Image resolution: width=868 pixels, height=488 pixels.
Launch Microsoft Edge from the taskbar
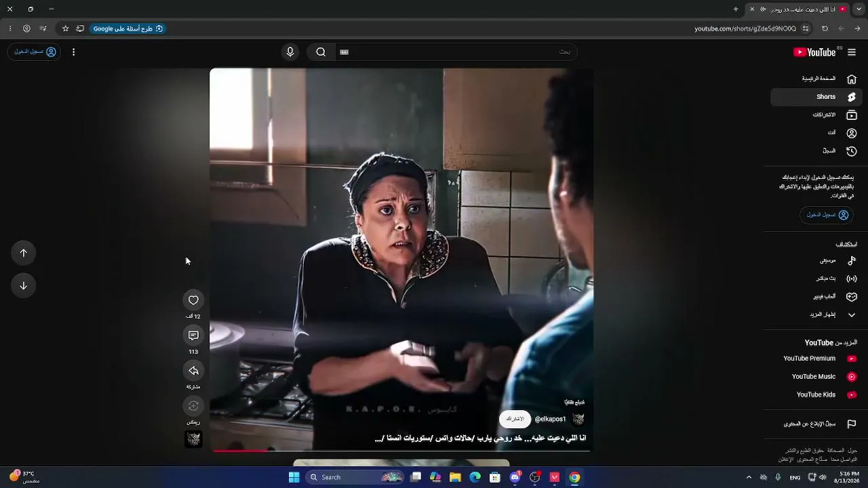point(475,477)
